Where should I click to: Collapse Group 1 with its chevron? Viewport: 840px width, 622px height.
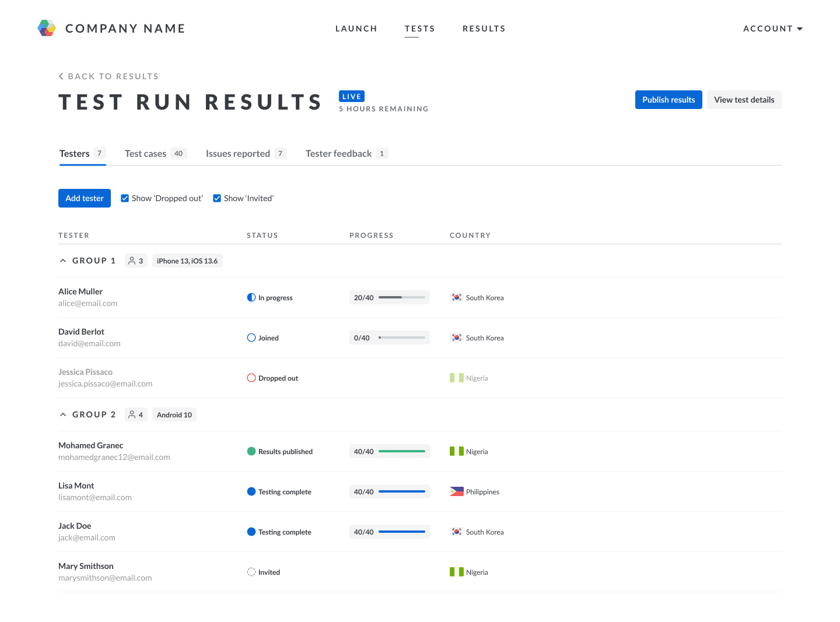[63, 261]
